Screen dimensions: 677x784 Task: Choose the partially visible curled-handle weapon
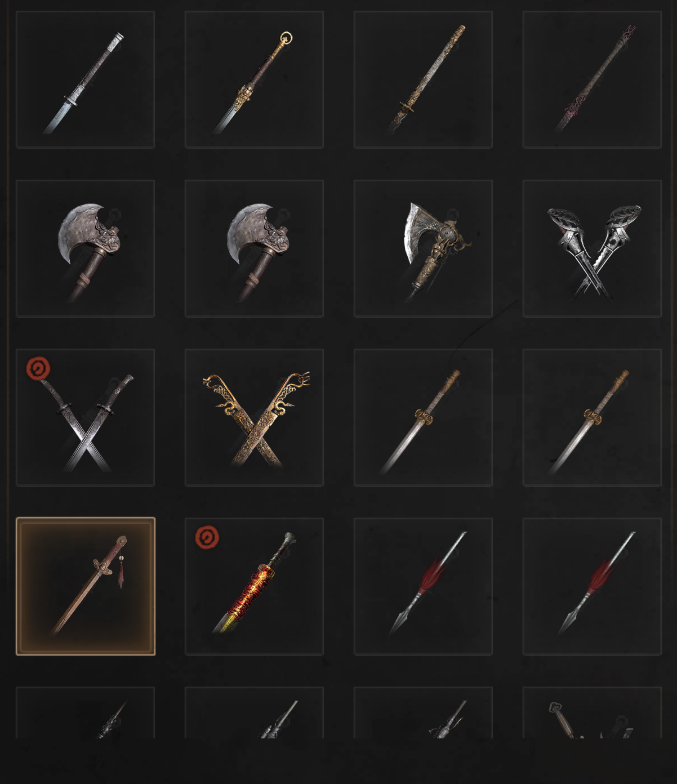coord(592,713)
